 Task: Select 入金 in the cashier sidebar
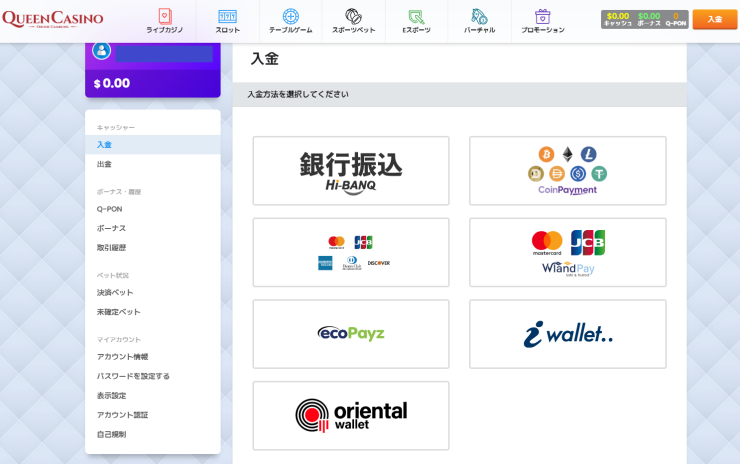tap(153, 144)
